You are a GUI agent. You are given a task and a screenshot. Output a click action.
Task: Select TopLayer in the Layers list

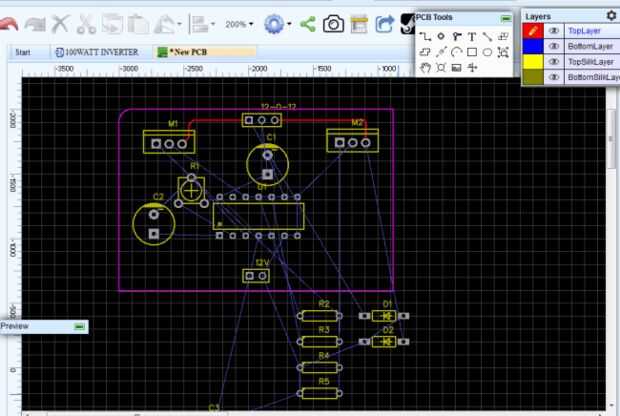click(x=584, y=30)
